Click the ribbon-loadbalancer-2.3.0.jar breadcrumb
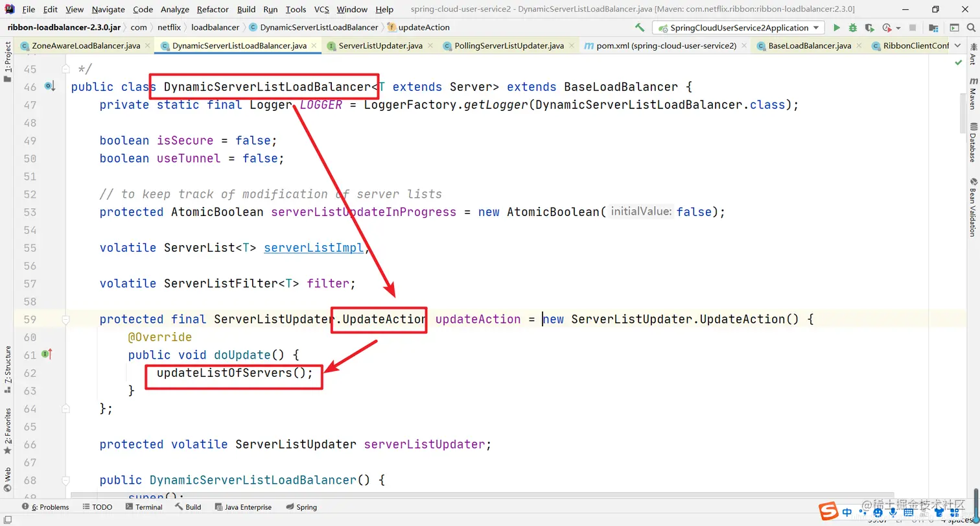The image size is (980, 526). 64,27
